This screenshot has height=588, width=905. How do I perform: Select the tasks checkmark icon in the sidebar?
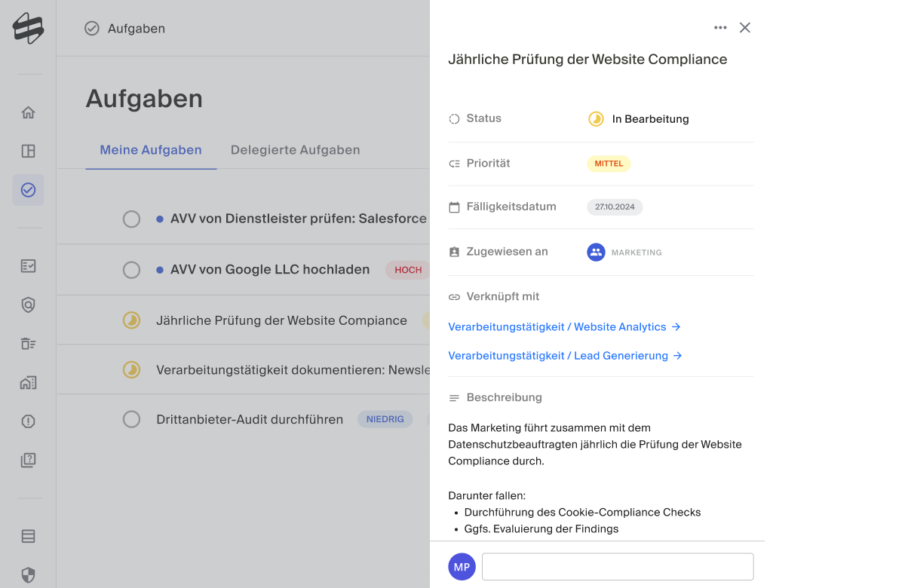(28, 190)
